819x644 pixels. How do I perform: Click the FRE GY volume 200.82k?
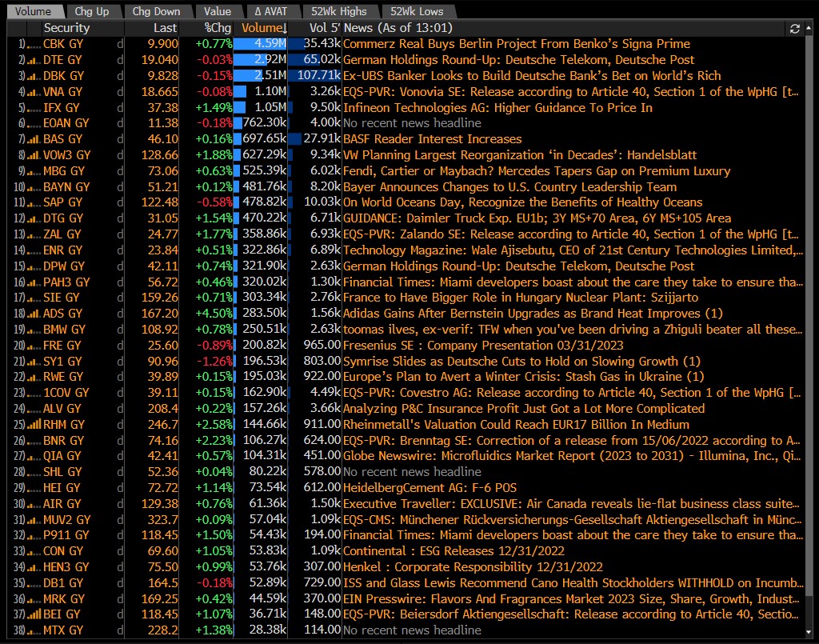pyautogui.click(x=264, y=346)
